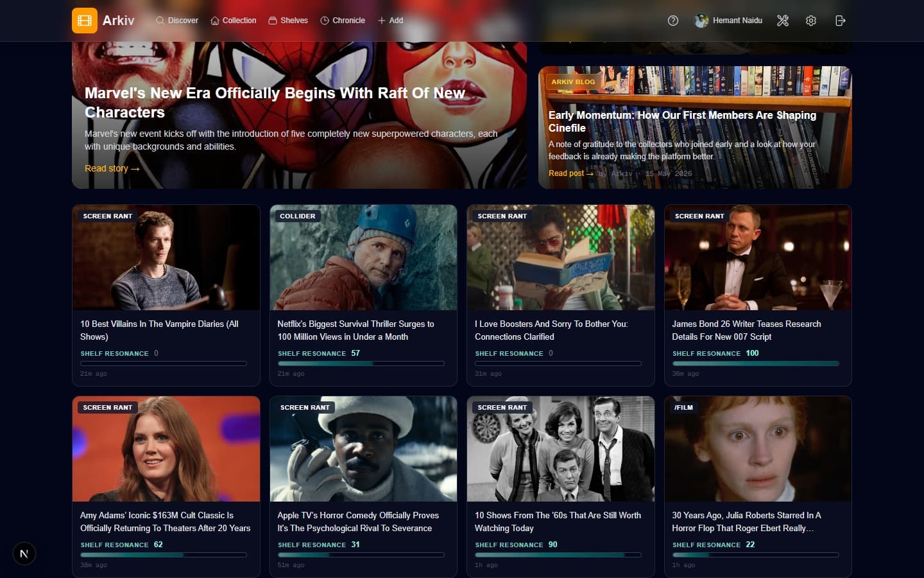Image resolution: width=924 pixels, height=578 pixels.
Task: Open Netflix Survival Thriller article thumbnail
Action: click(363, 258)
